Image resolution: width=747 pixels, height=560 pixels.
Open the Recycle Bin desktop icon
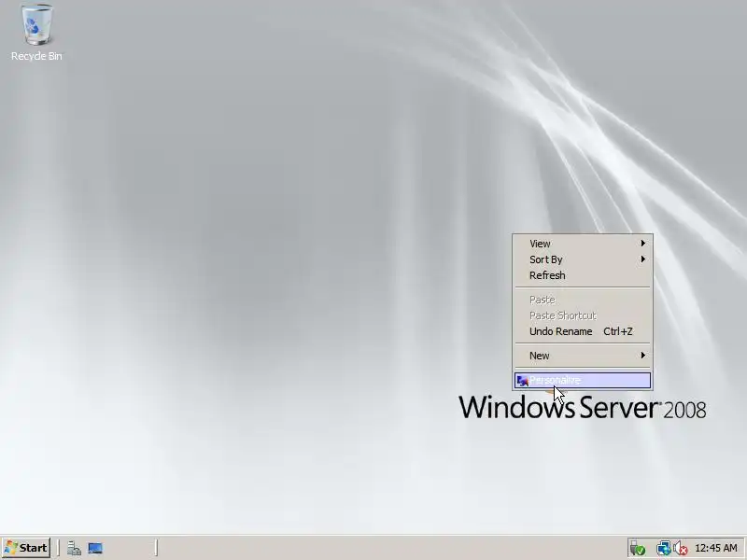[x=36, y=33]
